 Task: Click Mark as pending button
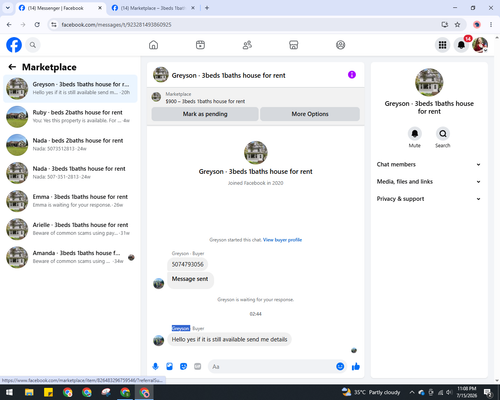[x=205, y=114]
